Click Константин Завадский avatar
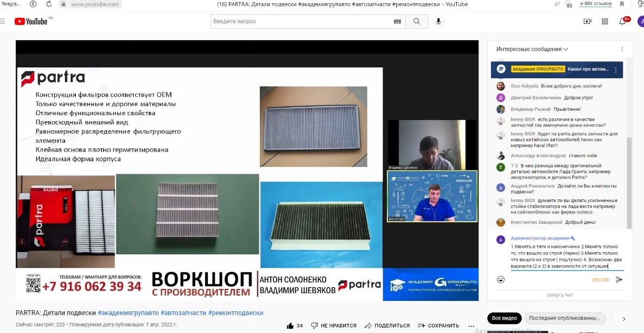The height and width of the screenshot is (333, 644). pos(501,222)
